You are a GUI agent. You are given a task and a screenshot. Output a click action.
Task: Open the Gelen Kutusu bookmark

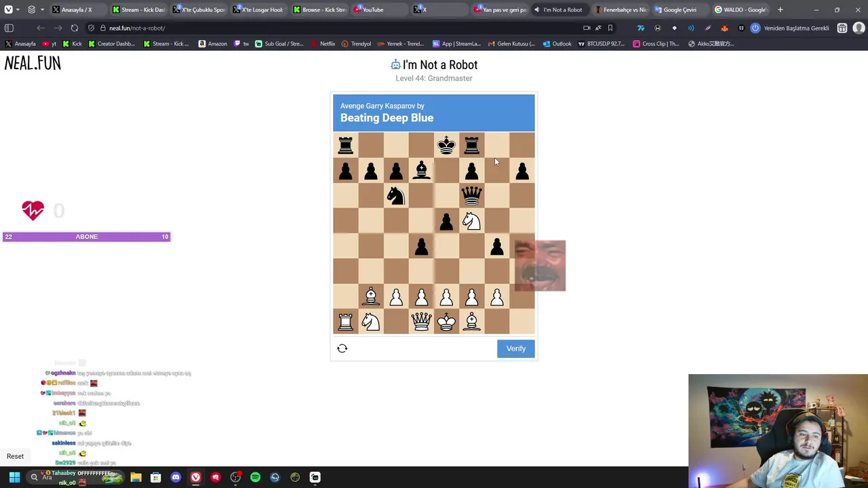pos(511,43)
